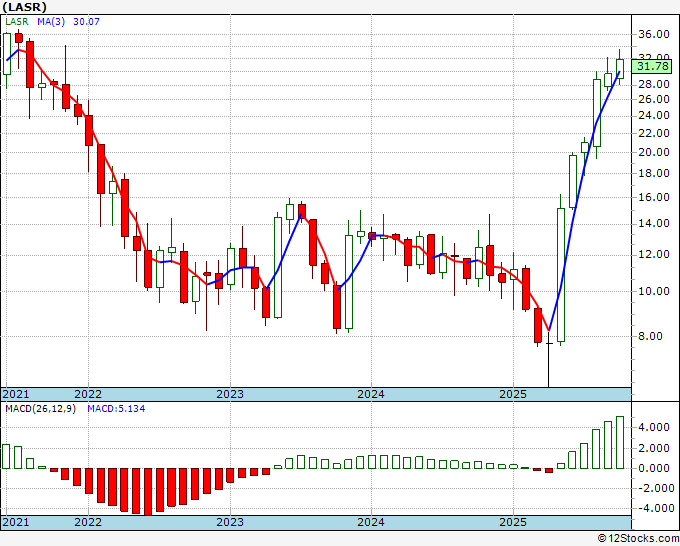Click the 36.00 price axis label
The image size is (680, 546).
tap(654, 34)
